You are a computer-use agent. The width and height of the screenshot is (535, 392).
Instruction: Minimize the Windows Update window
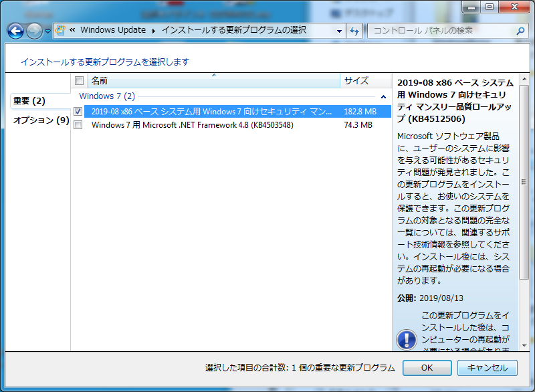[471, 7]
